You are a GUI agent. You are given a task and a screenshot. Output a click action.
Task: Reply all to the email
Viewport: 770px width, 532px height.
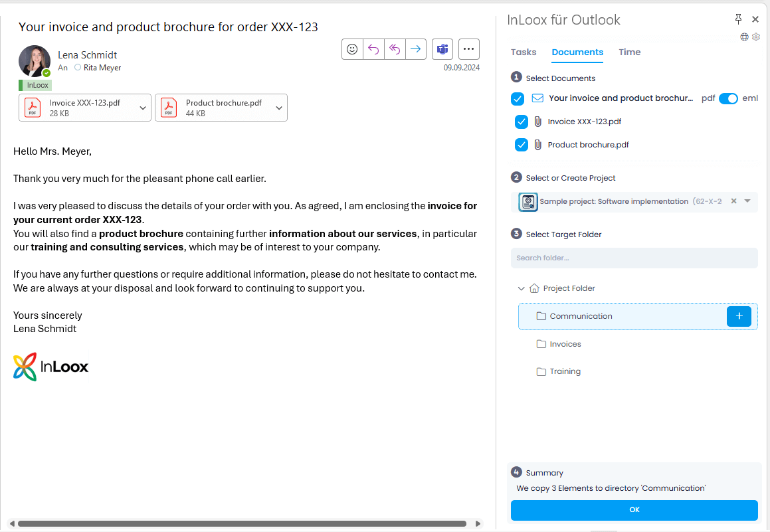[x=395, y=48]
